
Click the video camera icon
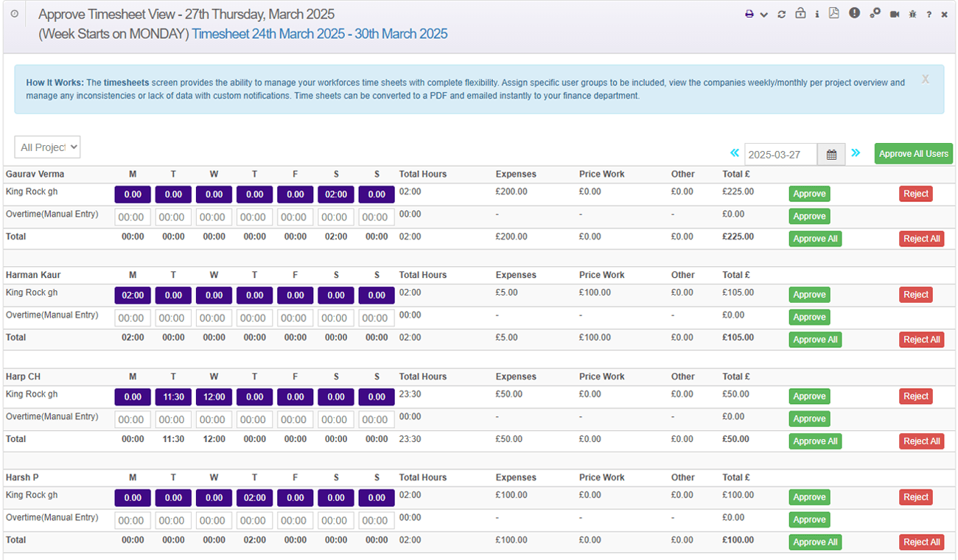pyautogui.click(x=895, y=14)
